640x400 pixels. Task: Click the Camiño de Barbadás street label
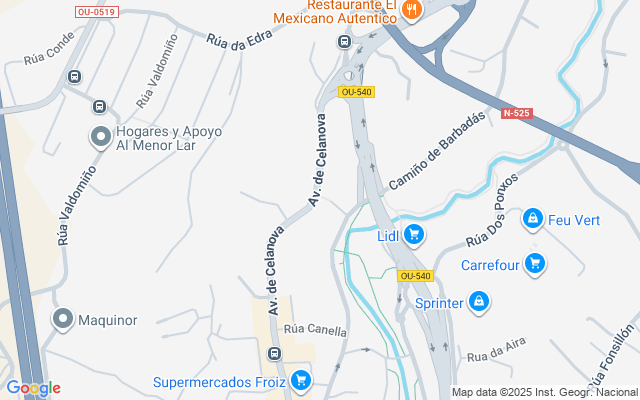pos(437,150)
